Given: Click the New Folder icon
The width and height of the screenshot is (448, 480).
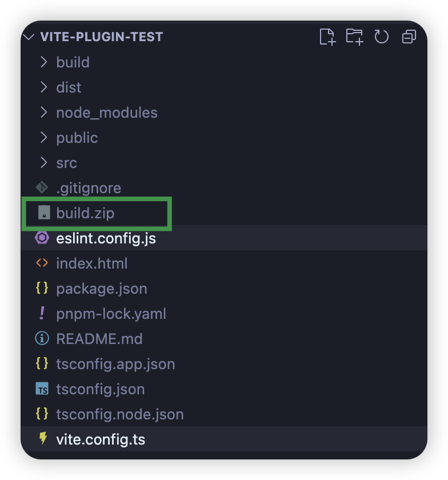Looking at the screenshot, I should coord(355,37).
